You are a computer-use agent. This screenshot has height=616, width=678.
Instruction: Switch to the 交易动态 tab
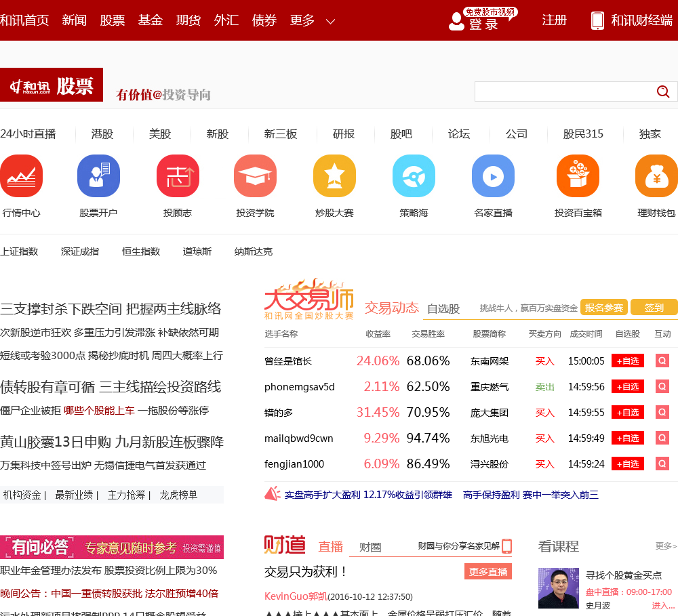[x=392, y=308]
